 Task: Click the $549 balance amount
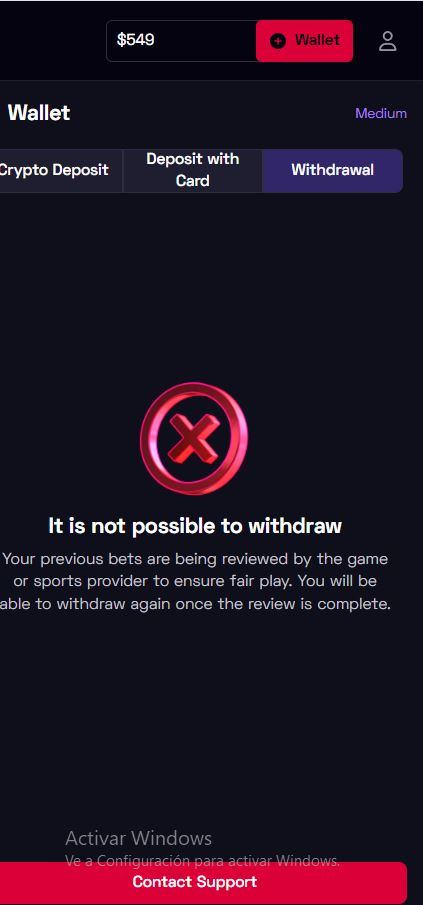click(136, 40)
